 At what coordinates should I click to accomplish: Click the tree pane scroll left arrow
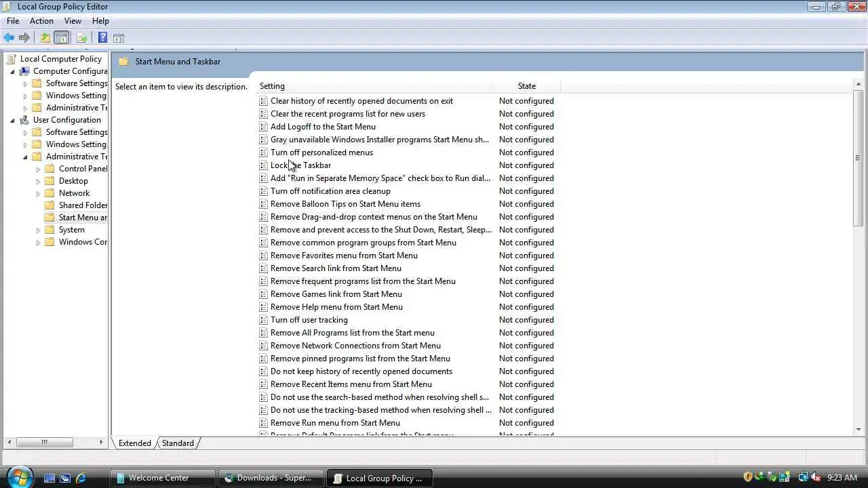[8, 443]
